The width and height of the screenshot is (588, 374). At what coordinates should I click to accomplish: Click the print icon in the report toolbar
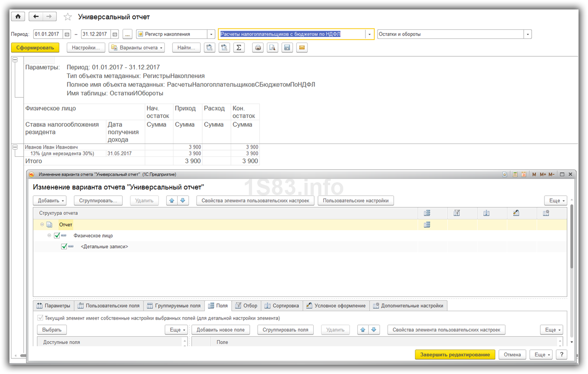coord(257,48)
